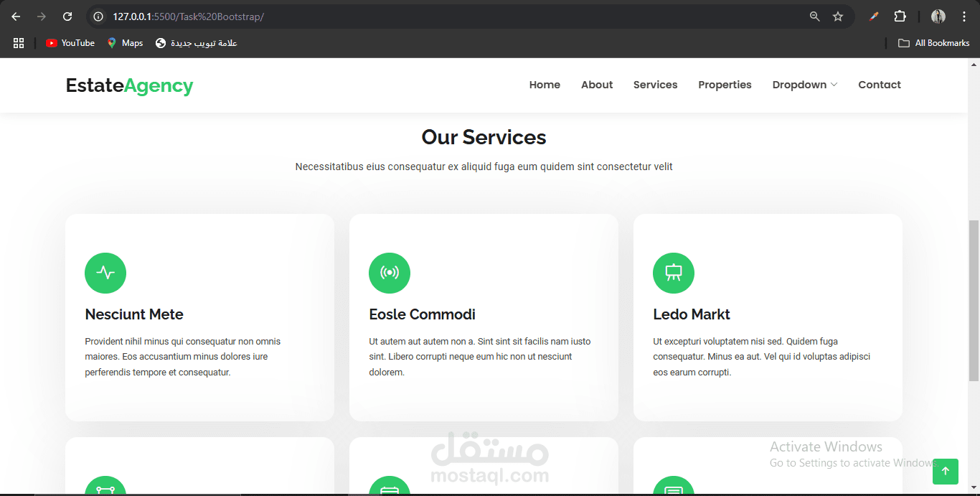Open the Contact nav item
This screenshot has height=496, width=980.
(880, 85)
